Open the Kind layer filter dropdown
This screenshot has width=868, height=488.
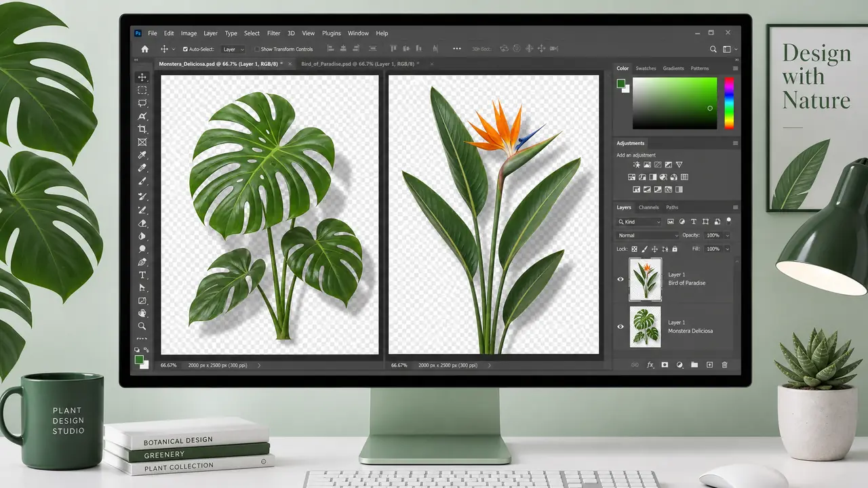click(639, 222)
